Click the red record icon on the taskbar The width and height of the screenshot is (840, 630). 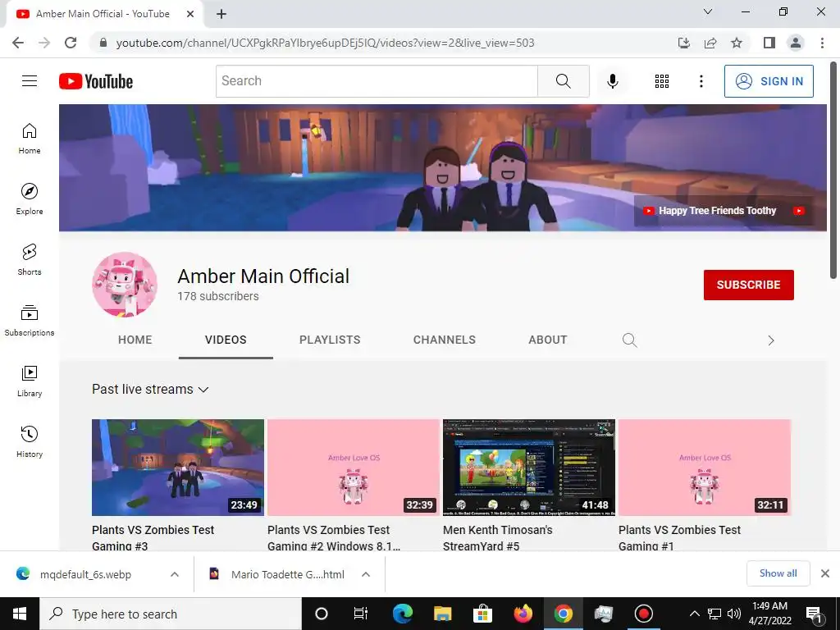tap(643, 614)
